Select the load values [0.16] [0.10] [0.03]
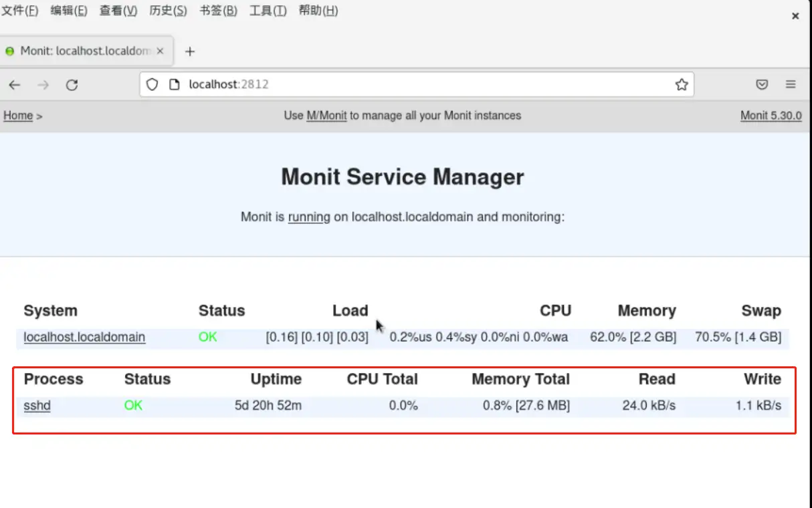The width and height of the screenshot is (812, 508). (x=317, y=337)
